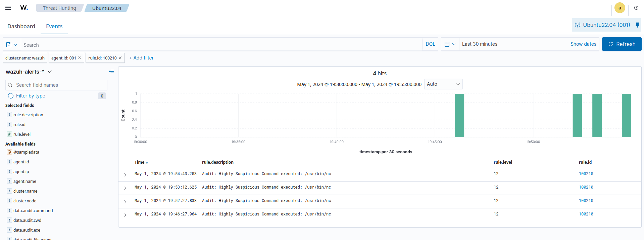The height and width of the screenshot is (240, 644).
Task: Open the Auto interval dropdown
Action: (x=443, y=84)
